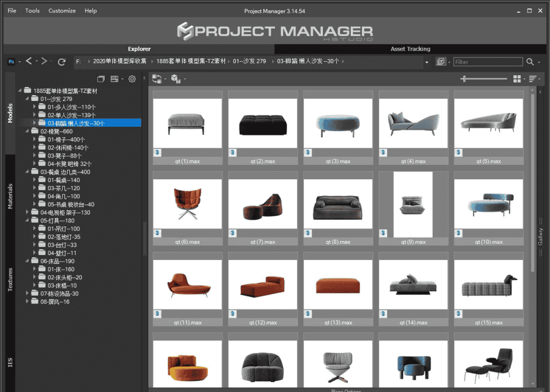Open the address path history dropdown
This screenshot has width=550, height=392.
pyautogui.click(x=426, y=62)
